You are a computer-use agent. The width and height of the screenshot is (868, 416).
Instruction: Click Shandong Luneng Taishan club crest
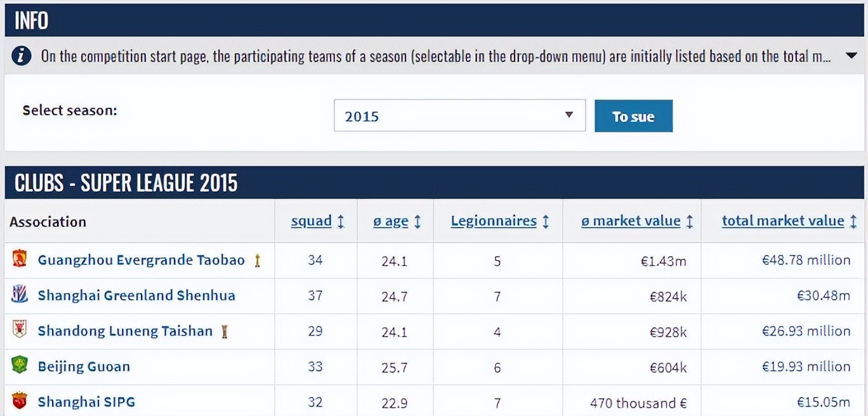[20, 330]
